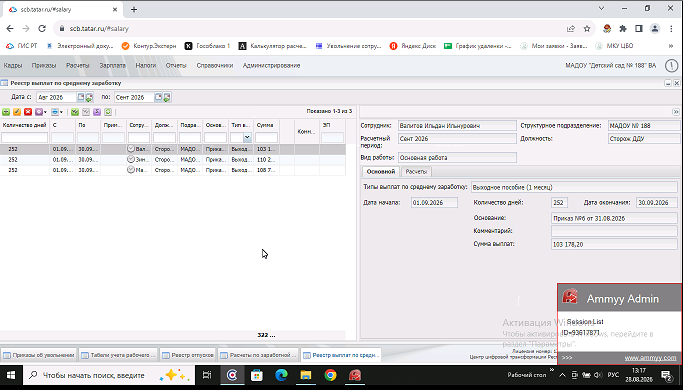Open the 'Расчеты' menu

78,65
